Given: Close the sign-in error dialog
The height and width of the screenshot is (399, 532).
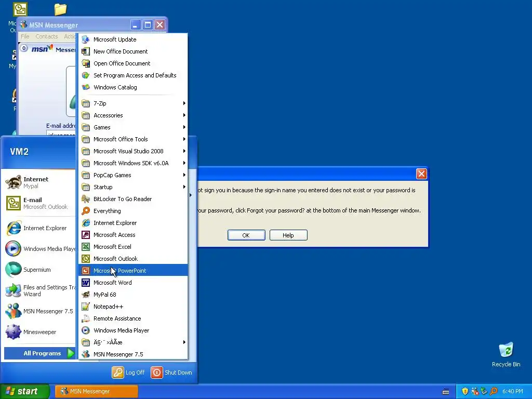Looking at the screenshot, I should 421,174.
